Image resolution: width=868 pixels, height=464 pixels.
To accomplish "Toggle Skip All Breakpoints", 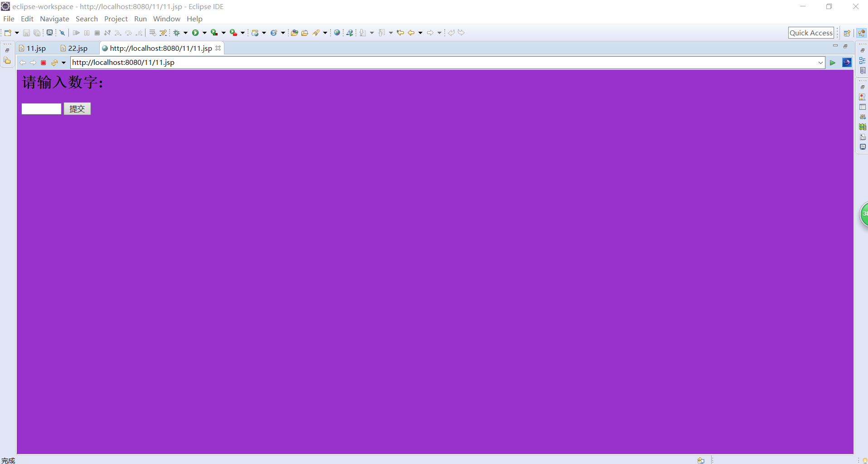I will 62,32.
